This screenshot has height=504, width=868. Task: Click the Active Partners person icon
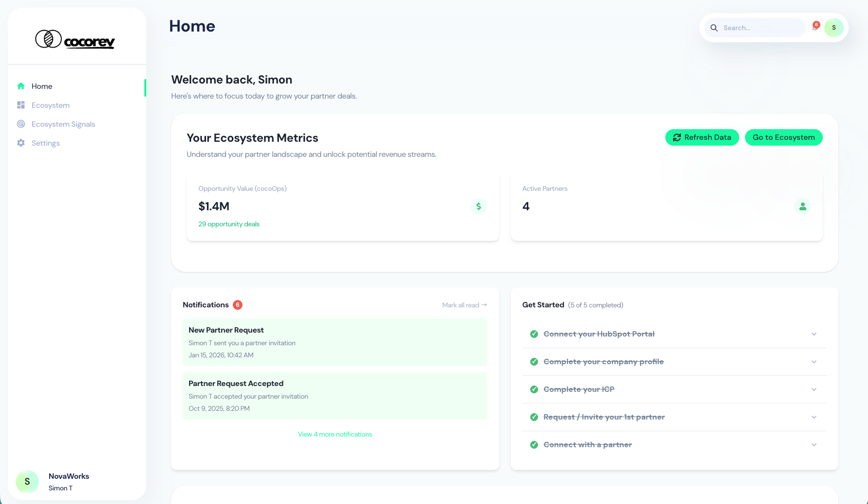point(802,206)
